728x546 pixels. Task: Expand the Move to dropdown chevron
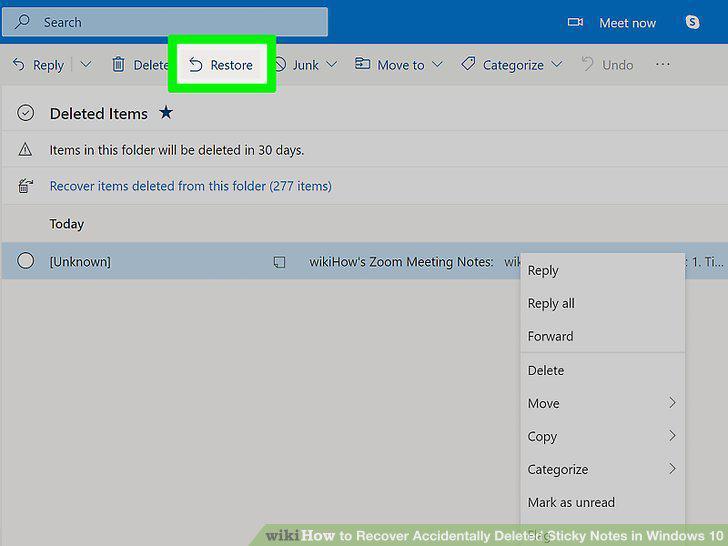click(437, 64)
